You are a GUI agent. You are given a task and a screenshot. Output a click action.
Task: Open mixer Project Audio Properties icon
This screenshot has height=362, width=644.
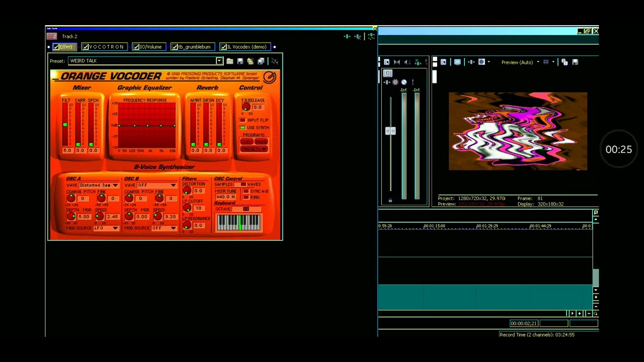point(386,62)
